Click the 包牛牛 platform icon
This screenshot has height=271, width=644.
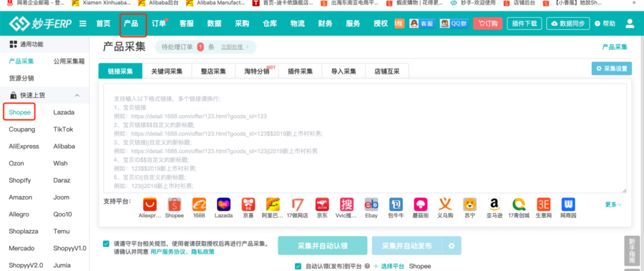pos(396,204)
